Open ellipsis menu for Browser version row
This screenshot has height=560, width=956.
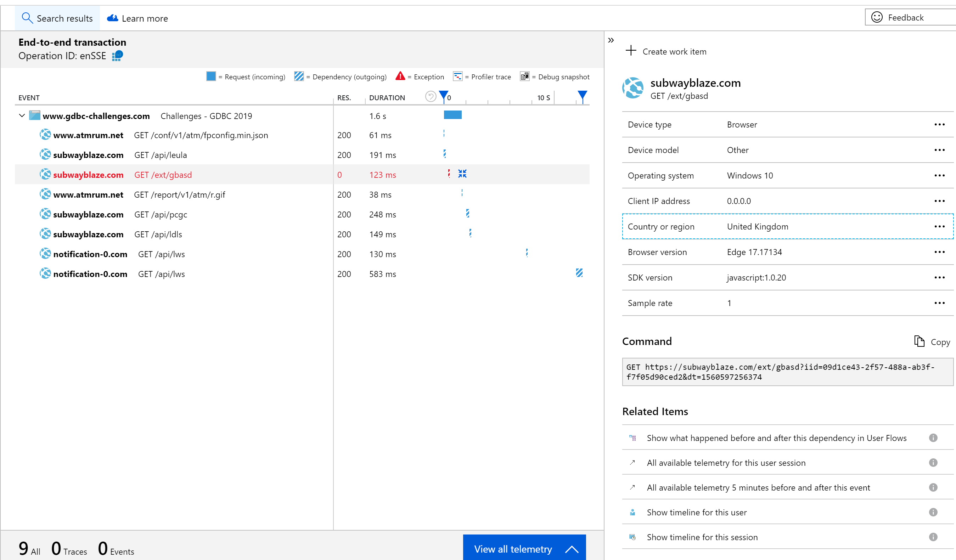pos(939,252)
